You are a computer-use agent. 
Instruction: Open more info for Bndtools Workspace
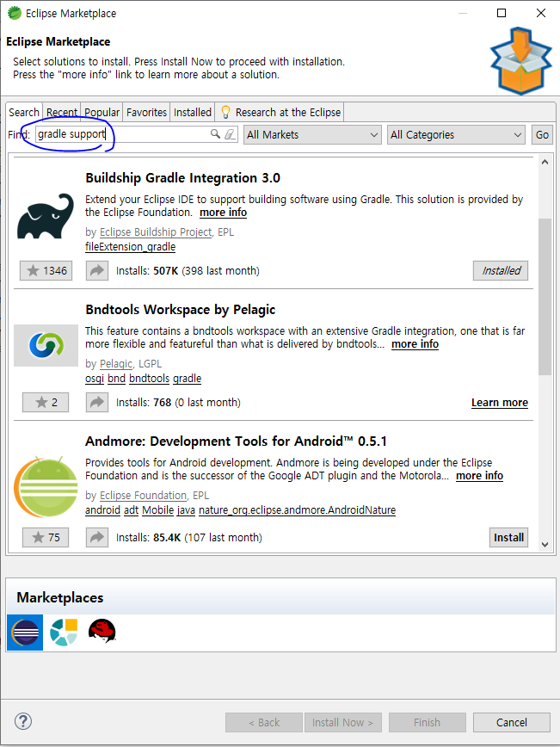point(415,344)
